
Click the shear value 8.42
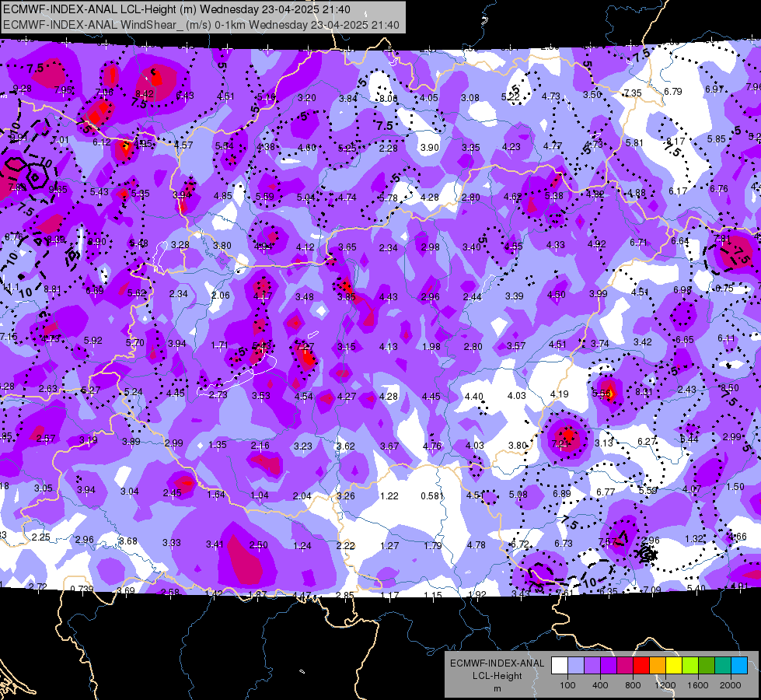pyautogui.click(x=145, y=94)
